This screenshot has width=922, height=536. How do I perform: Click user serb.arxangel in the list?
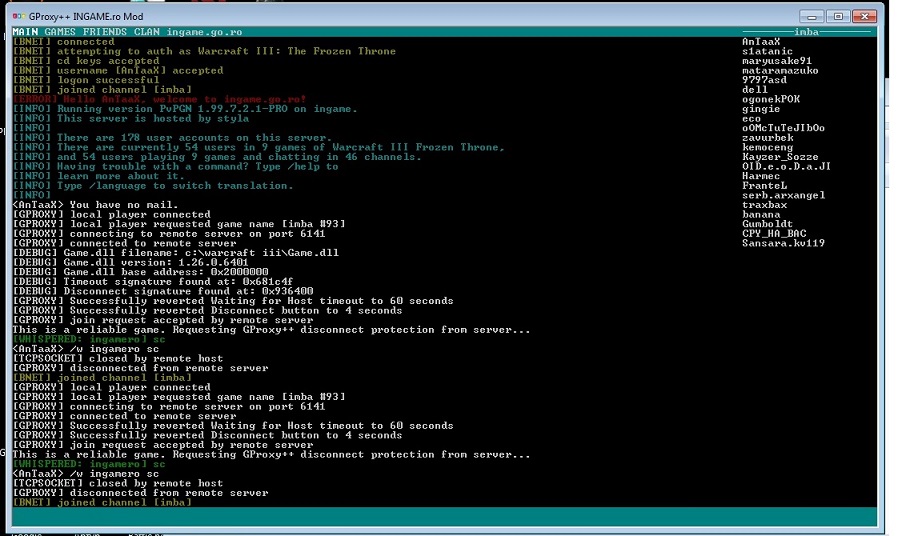[783, 196]
